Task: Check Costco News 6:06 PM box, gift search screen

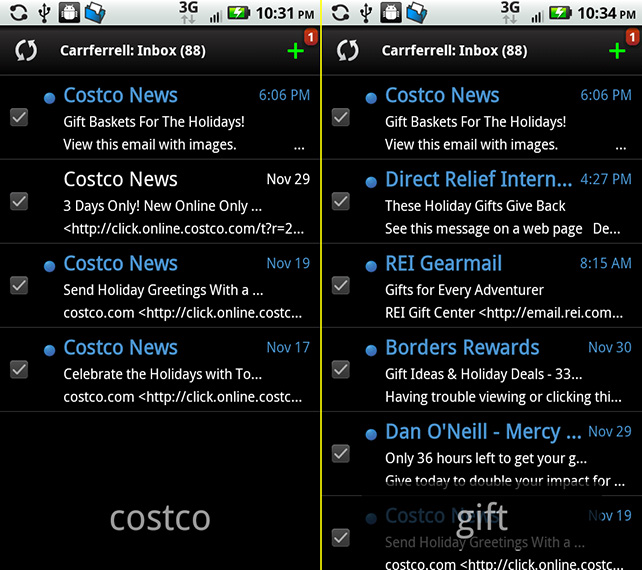Action: [341, 117]
